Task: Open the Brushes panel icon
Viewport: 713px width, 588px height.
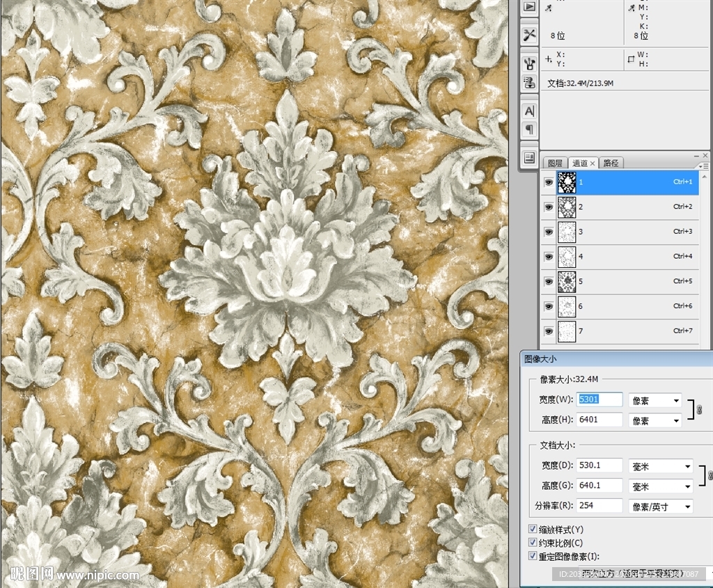Action: coord(530,63)
